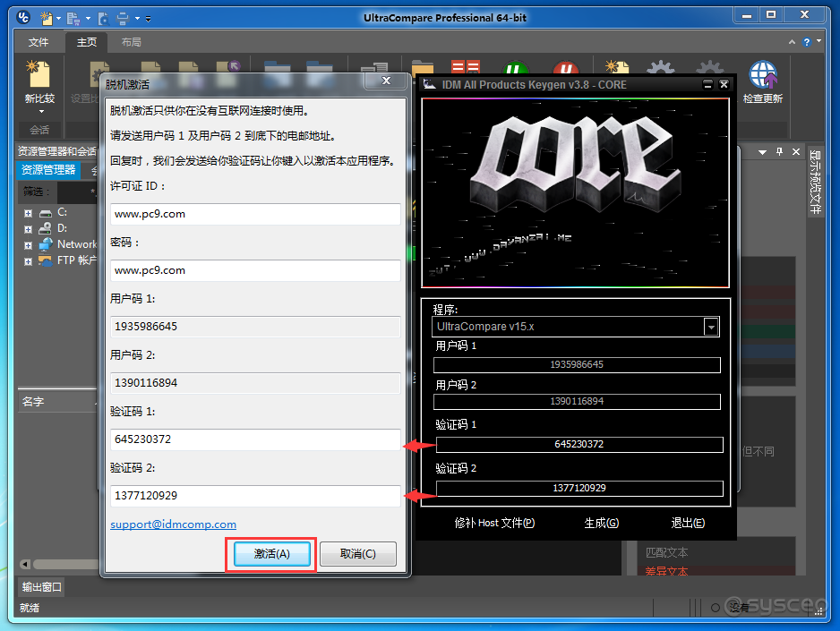This screenshot has height=631, width=840.
Task: Open the 输出窗口 tab at the bottom
Action: click(x=42, y=587)
